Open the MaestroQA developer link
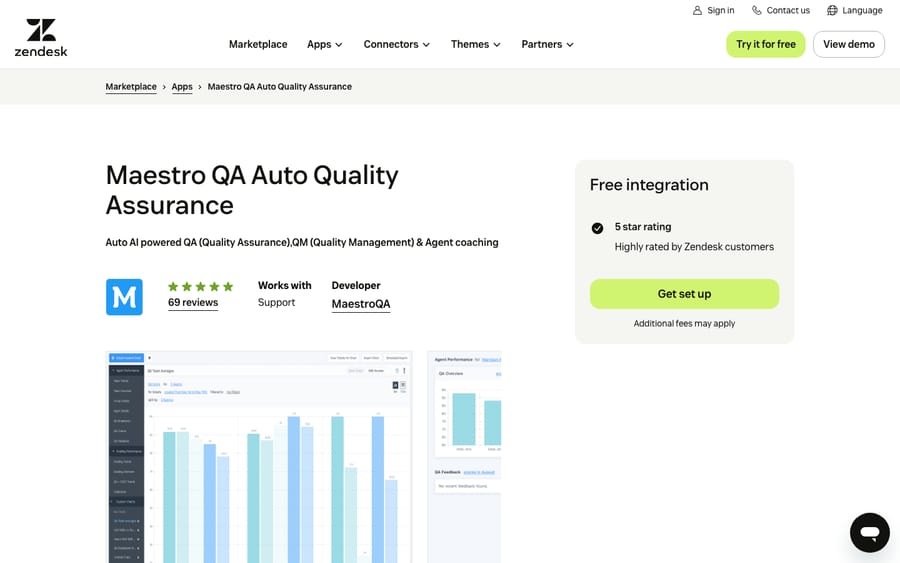900x563 pixels. pyautogui.click(x=361, y=304)
